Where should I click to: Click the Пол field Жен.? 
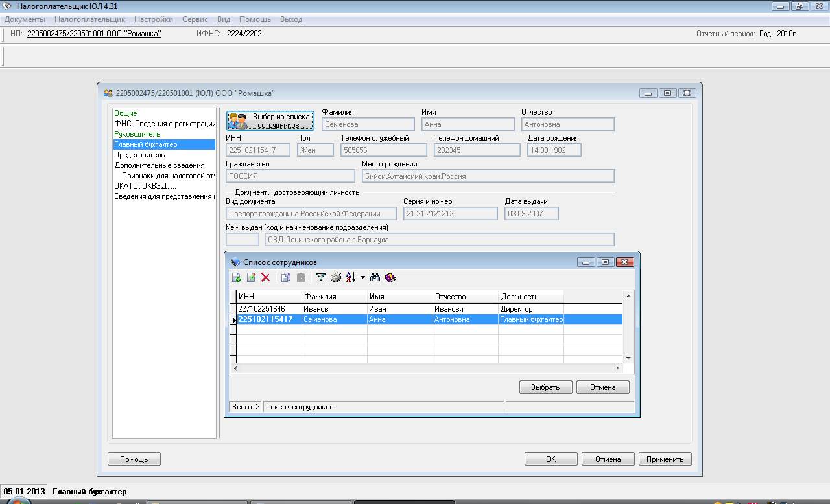[315, 150]
